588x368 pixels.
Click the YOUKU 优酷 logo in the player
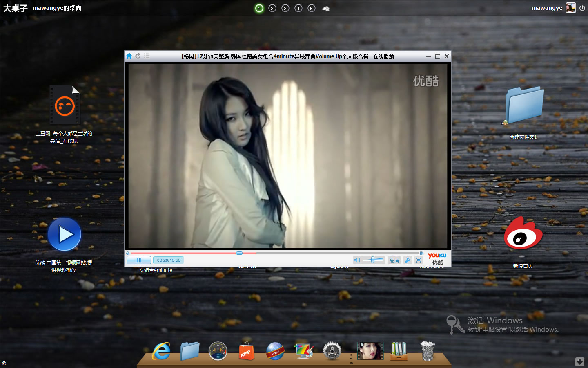tap(437, 258)
